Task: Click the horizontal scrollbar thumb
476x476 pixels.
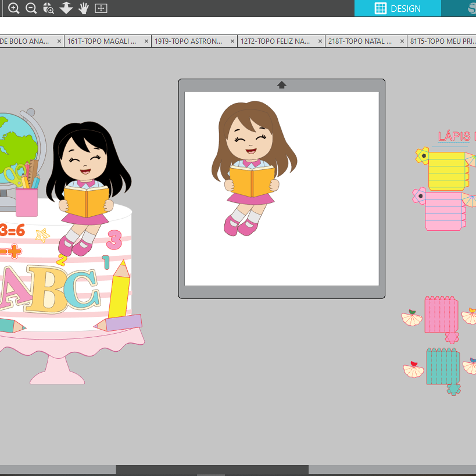Action: [x=212, y=469]
